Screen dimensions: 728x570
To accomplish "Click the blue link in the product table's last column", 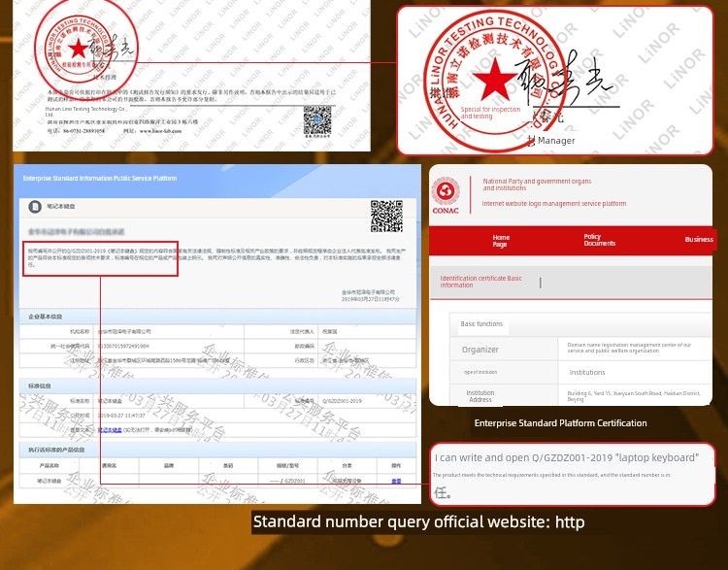I will [396, 481].
